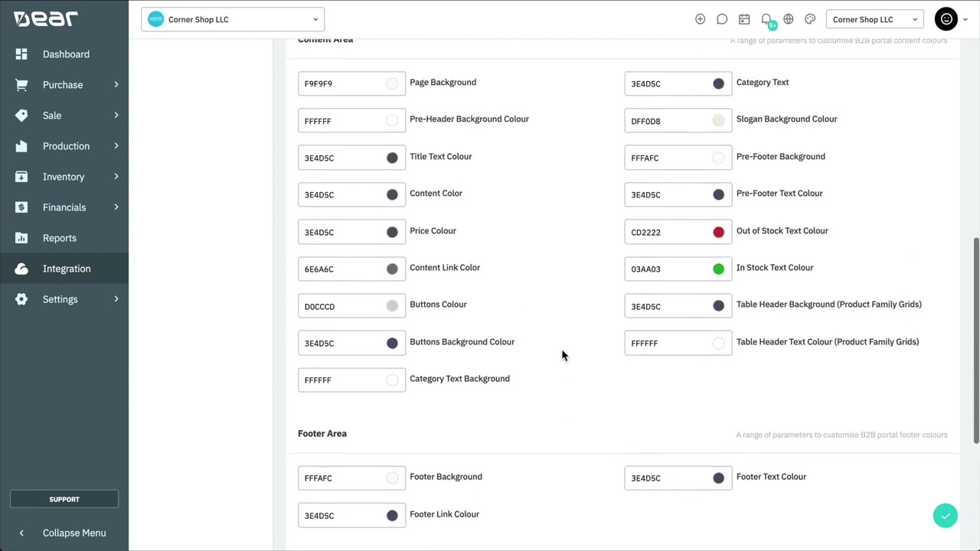Open the calendar icon in header
980x551 pixels.
click(x=744, y=19)
